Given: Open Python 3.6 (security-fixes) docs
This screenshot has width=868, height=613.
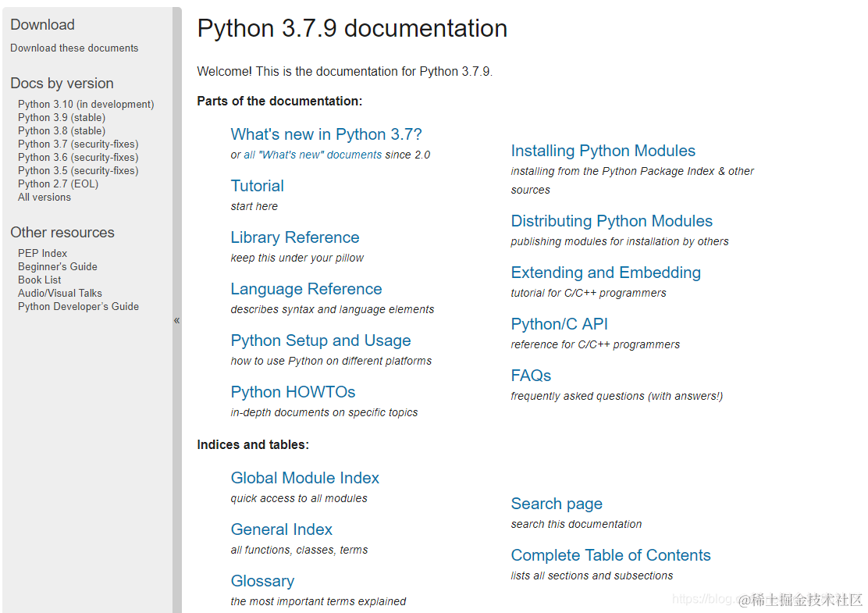Looking at the screenshot, I should point(78,157).
